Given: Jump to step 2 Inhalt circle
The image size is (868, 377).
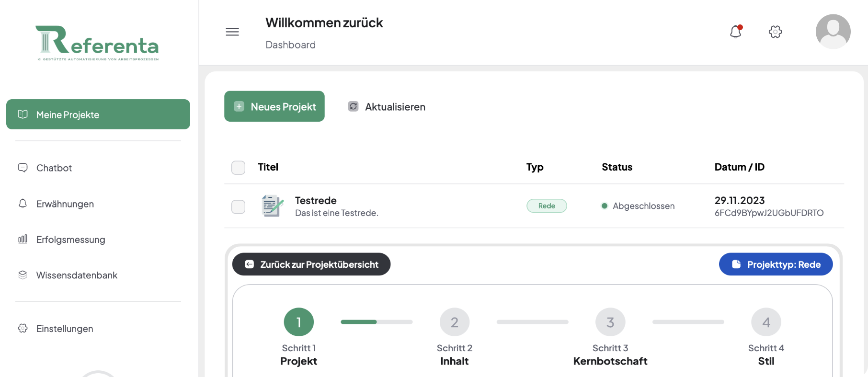Looking at the screenshot, I should [455, 322].
